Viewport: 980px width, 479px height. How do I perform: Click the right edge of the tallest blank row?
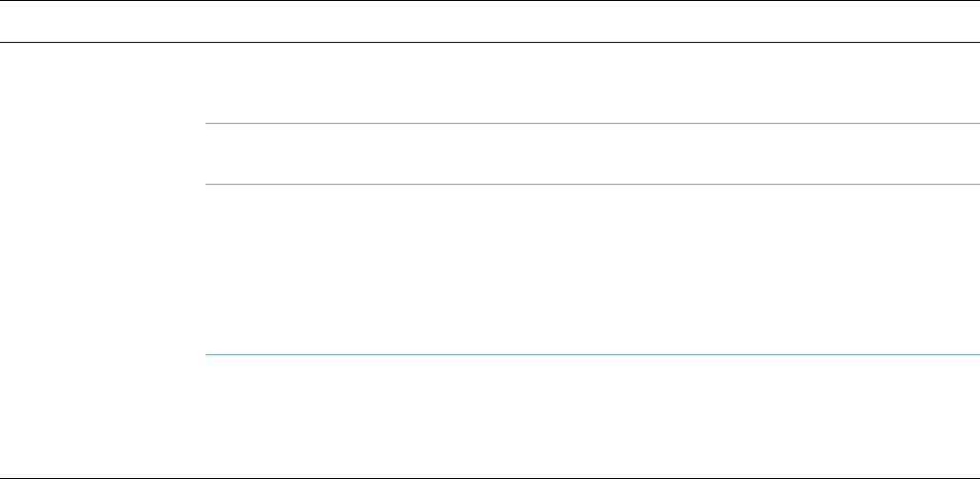tap(973, 270)
